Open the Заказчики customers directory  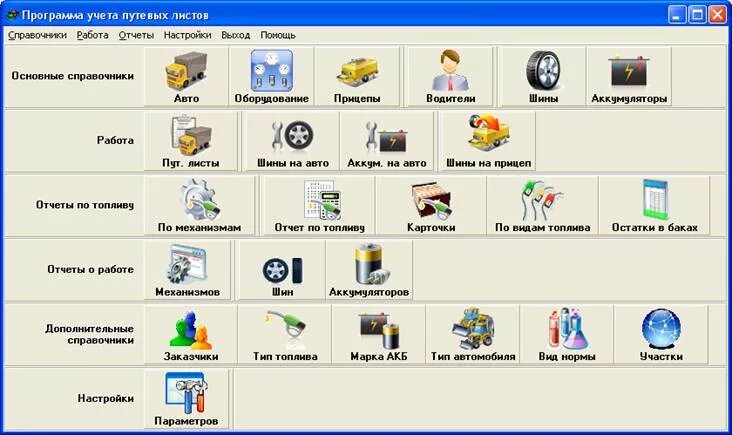[191, 334]
